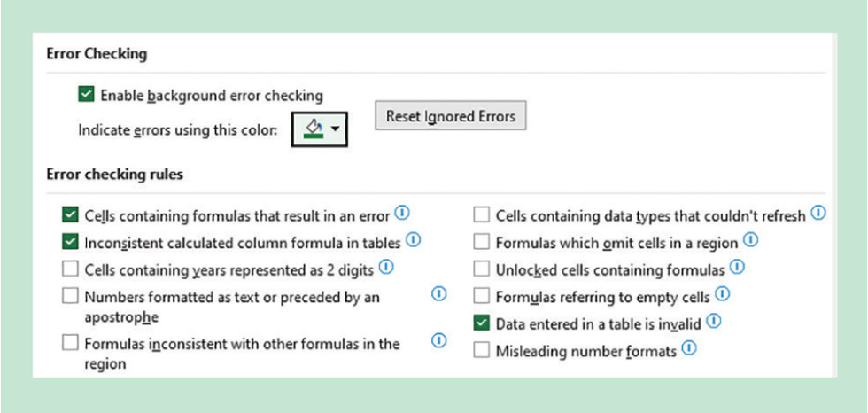Disable background error checking checkbox
The image size is (868, 413).
point(86,94)
